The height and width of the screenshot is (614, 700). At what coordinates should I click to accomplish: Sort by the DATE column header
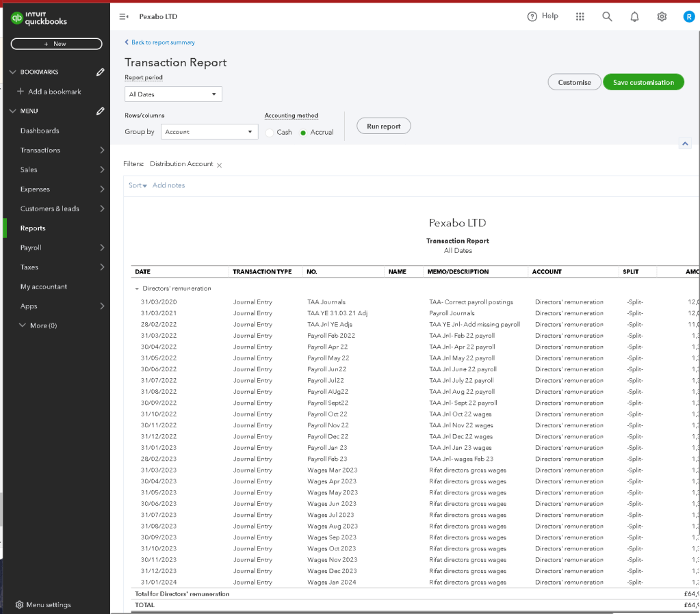click(x=143, y=271)
